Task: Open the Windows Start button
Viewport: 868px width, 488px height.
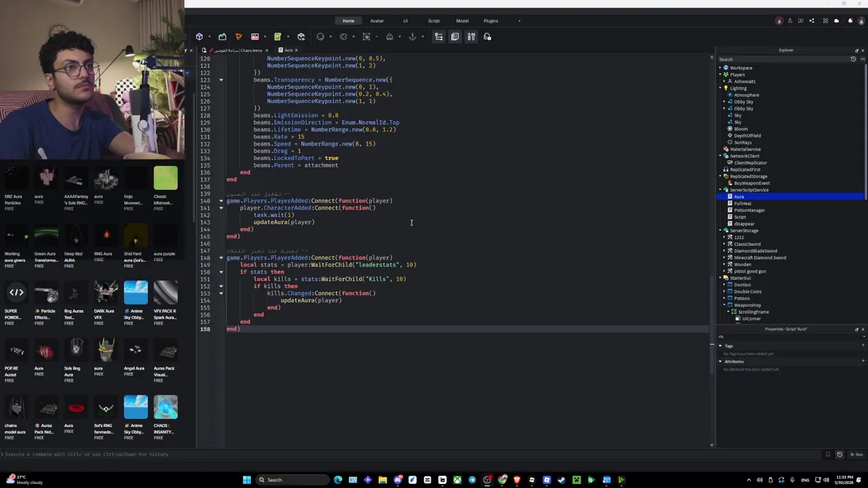Action: (x=247, y=480)
